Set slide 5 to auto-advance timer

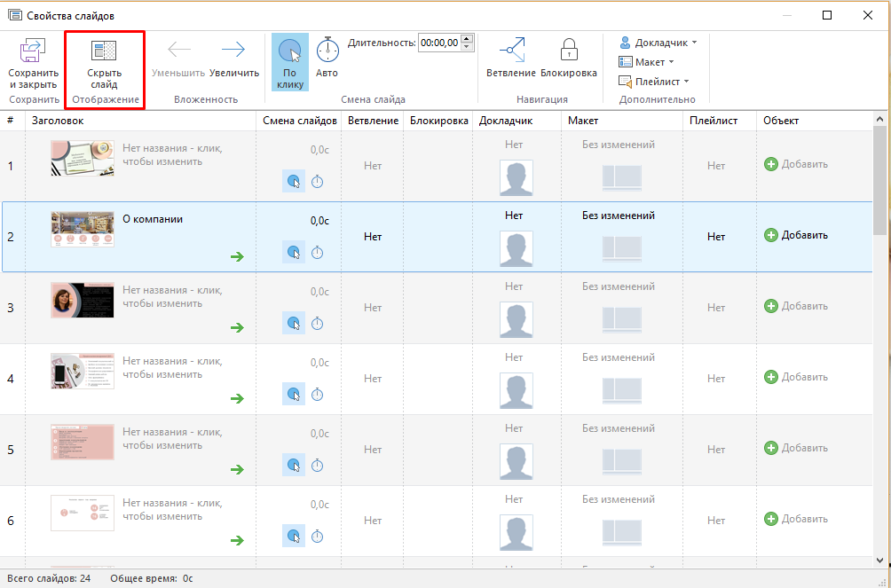pos(318,466)
